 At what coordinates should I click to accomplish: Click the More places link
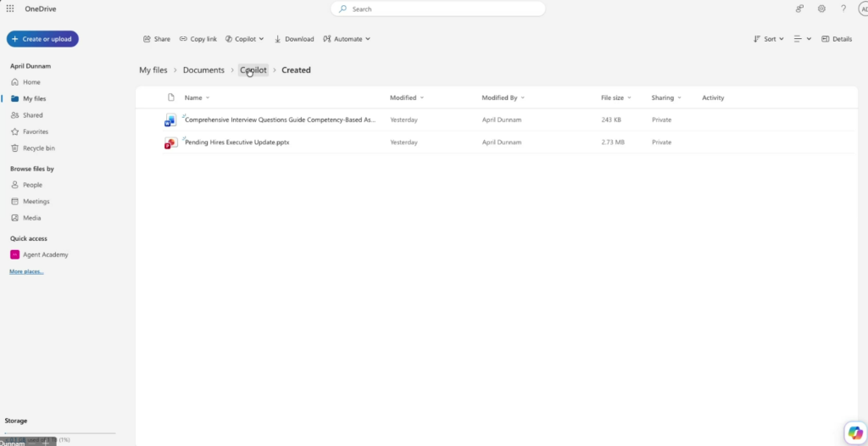coord(26,271)
